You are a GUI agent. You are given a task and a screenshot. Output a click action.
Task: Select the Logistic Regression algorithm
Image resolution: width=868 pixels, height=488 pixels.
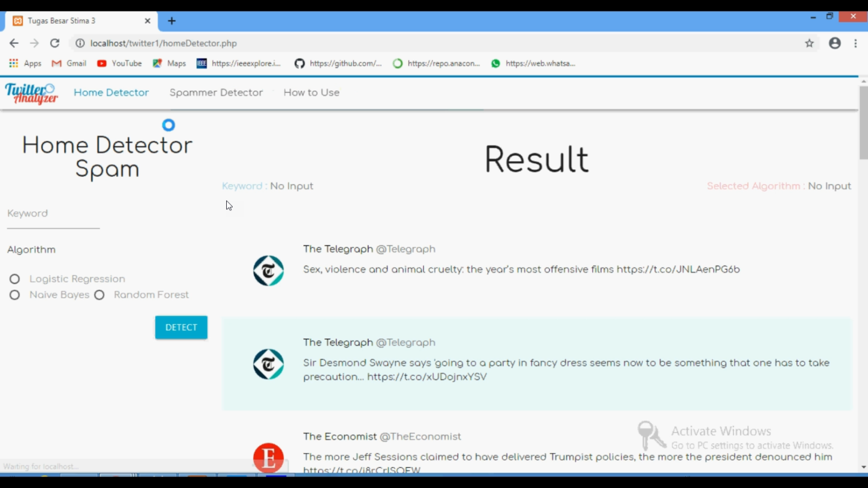[x=14, y=279]
